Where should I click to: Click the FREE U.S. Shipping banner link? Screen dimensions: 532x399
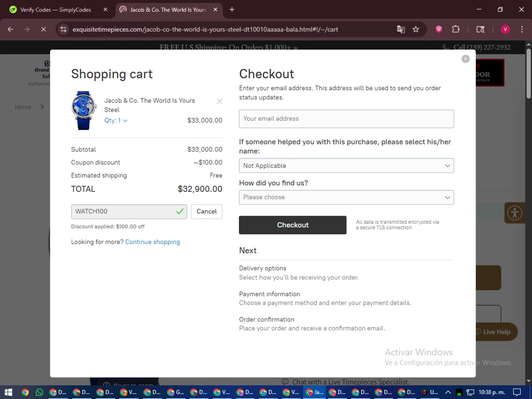(x=228, y=47)
